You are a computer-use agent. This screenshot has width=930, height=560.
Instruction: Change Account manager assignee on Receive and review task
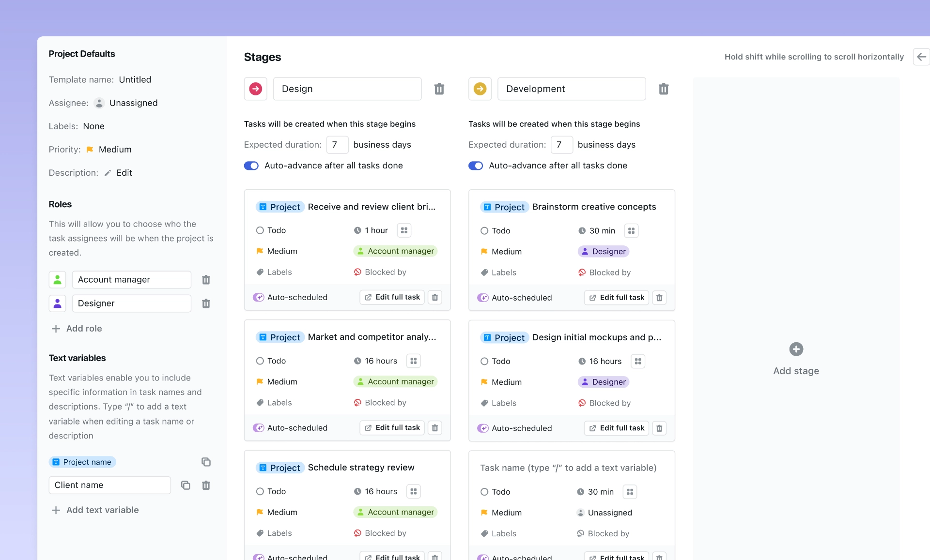coord(395,251)
